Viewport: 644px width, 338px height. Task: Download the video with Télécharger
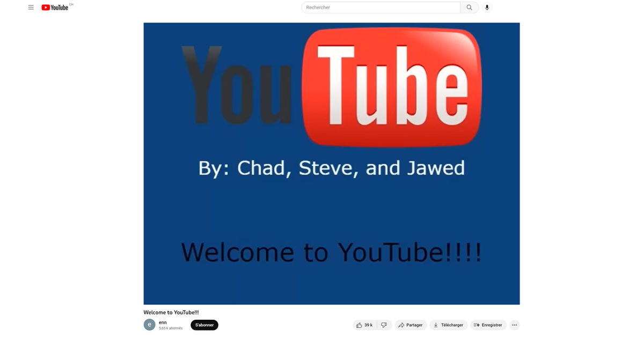click(449, 325)
